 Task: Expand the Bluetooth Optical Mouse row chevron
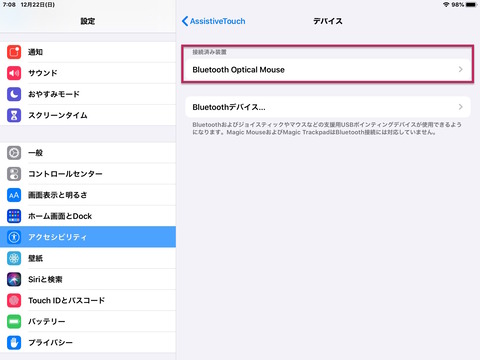click(461, 69)
